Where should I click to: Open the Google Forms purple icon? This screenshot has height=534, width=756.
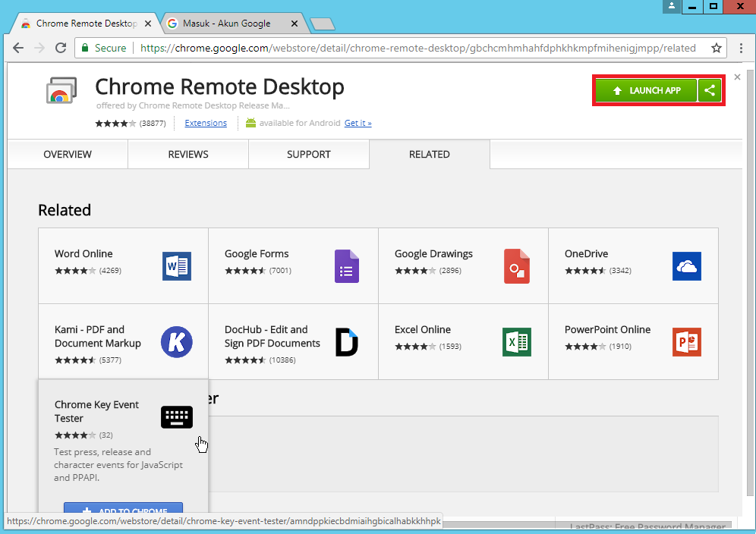pyautogui.click(x=347, y=266)
